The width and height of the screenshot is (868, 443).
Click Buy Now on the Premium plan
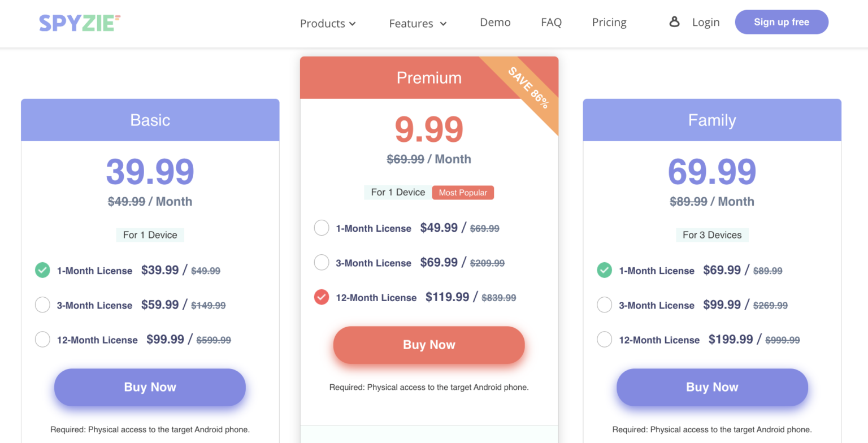pos(429,345)
